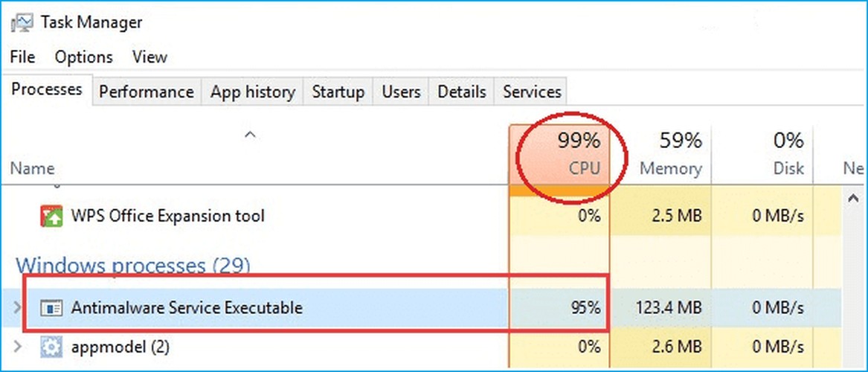Open the View menu

click(x=150, y=57)
